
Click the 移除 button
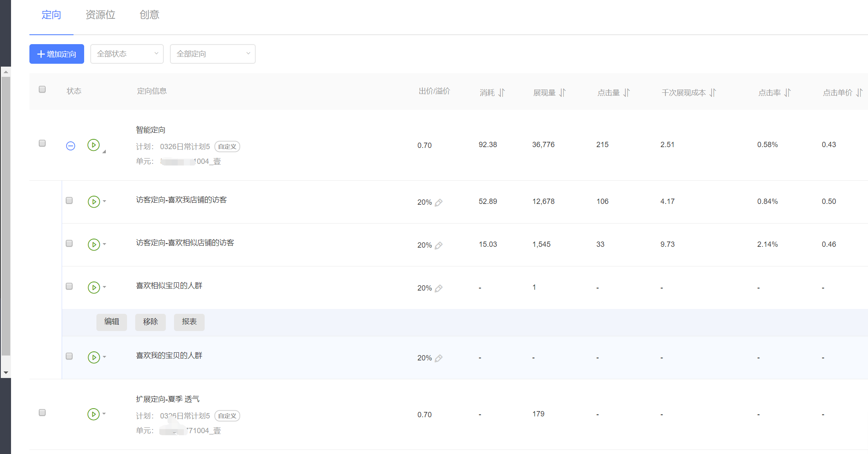[x=150, y=322]
